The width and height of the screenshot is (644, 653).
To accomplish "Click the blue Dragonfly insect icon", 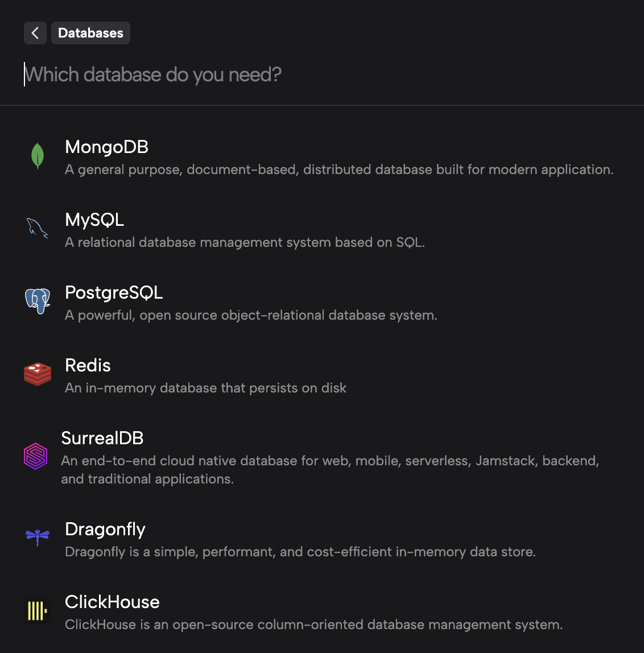I will point(38,536).
